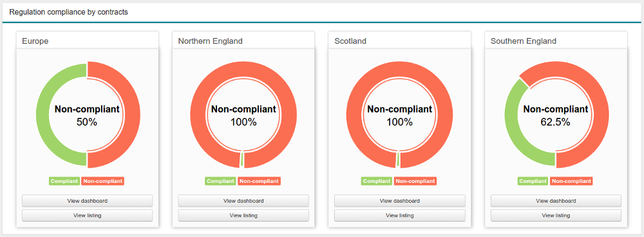Screen dimensions: 644x237
Task: Toggle Compliant legend in Northern England chart
Action: [220, 181]
